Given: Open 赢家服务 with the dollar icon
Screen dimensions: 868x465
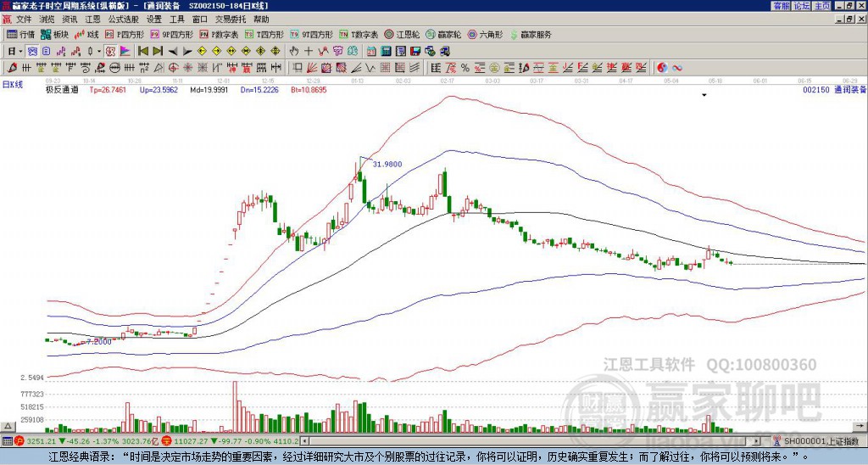Looking at the screenshot, I should click(531, 34).
